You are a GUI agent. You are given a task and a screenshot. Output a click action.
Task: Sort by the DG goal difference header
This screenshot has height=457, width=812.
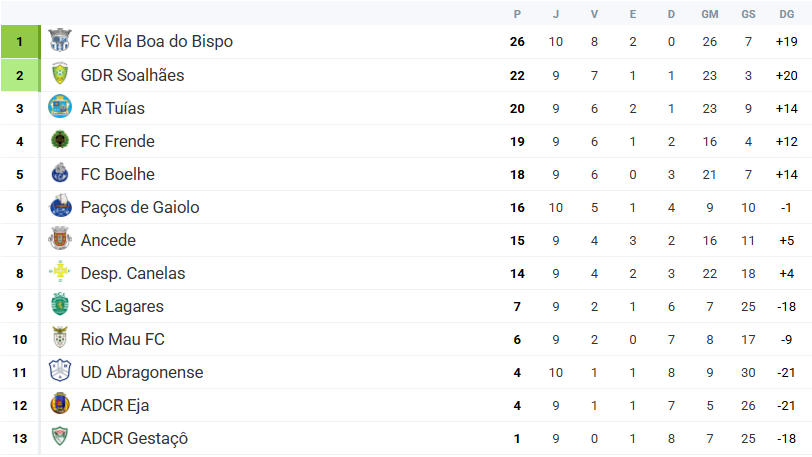point(787,14)
